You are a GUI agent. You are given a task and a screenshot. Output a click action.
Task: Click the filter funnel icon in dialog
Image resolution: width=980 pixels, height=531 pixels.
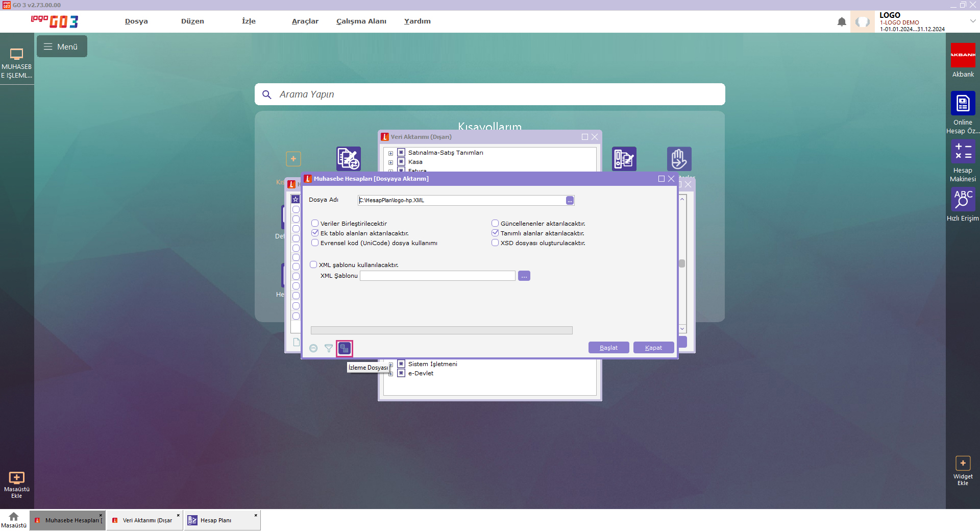[x=329, y=348]
